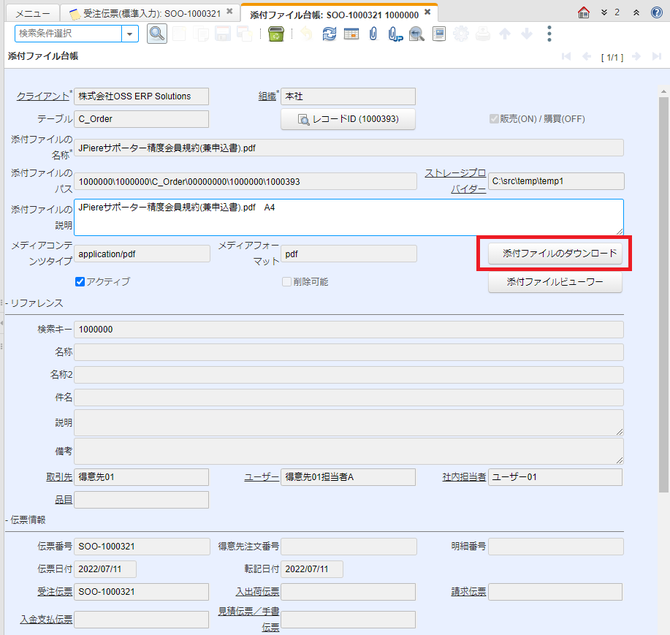Follow the ユーザー label link
The width and height of the screenshot is (670, 635).
click(262, 477)
